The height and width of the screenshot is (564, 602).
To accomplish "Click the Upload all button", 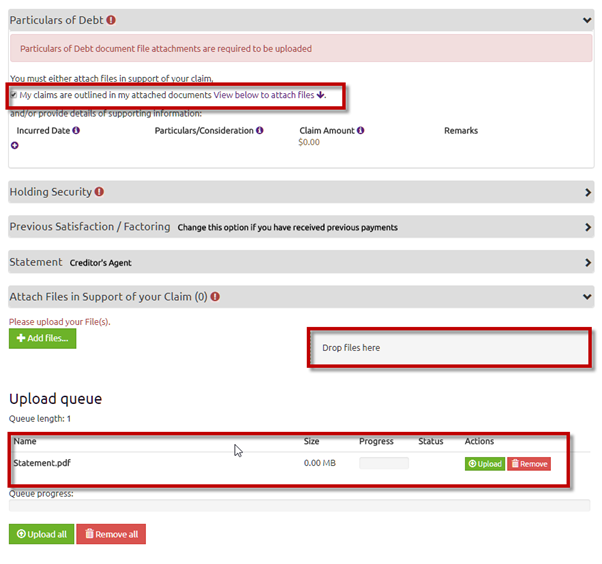I will point(41,534).
